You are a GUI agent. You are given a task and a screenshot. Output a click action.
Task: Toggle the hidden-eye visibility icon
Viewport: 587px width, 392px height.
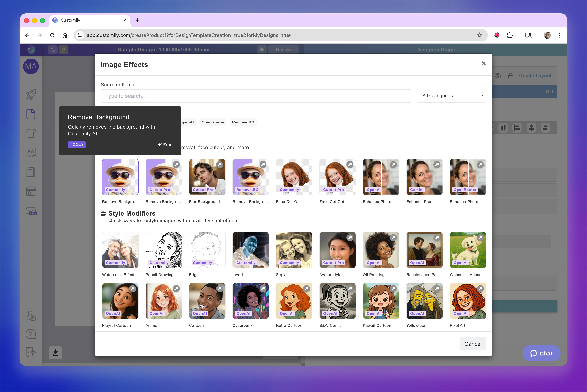(498, 76)
